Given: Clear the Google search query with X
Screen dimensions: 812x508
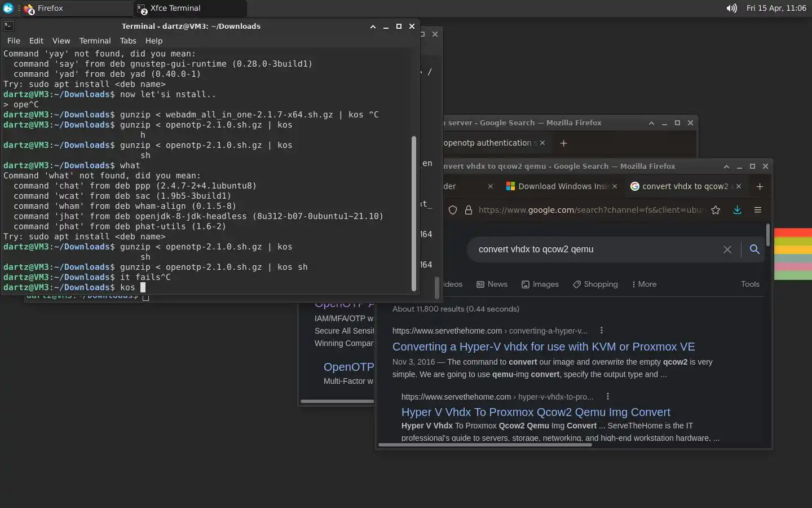Looking at the screenshot, I should tap(727, 249).
